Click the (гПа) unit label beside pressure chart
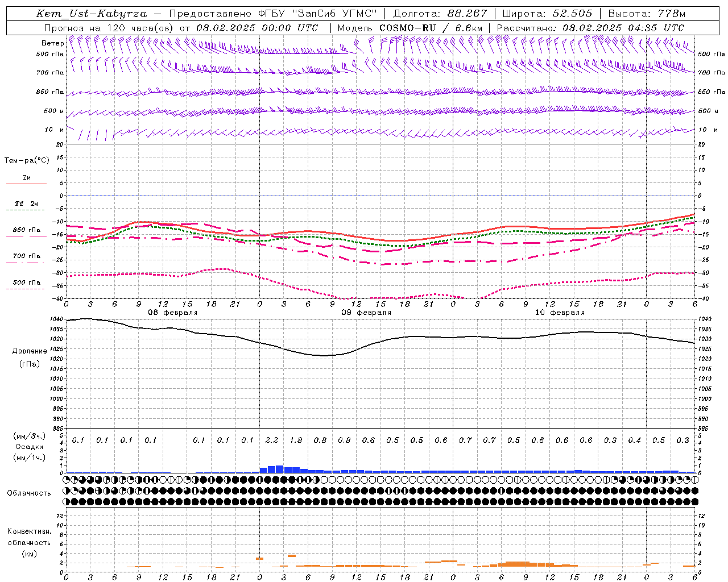This screenshot has width=728, height=582. point(30,364)
